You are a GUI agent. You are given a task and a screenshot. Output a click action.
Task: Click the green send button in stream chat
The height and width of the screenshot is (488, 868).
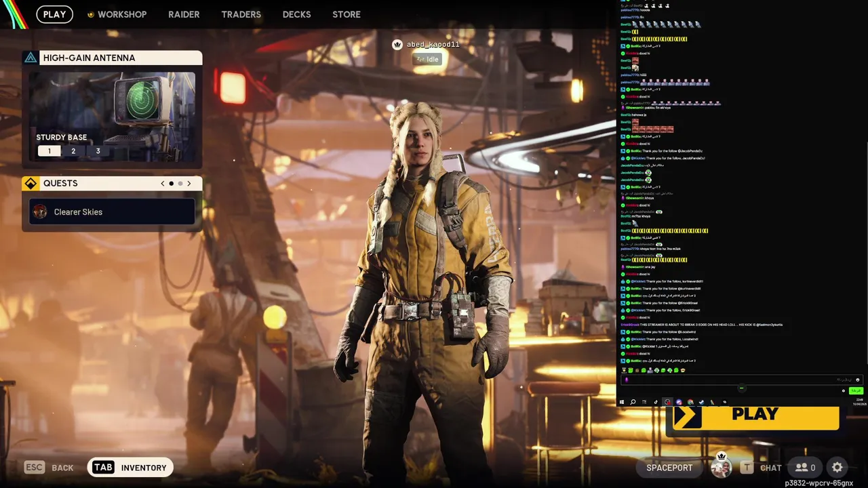click(856, 390)
